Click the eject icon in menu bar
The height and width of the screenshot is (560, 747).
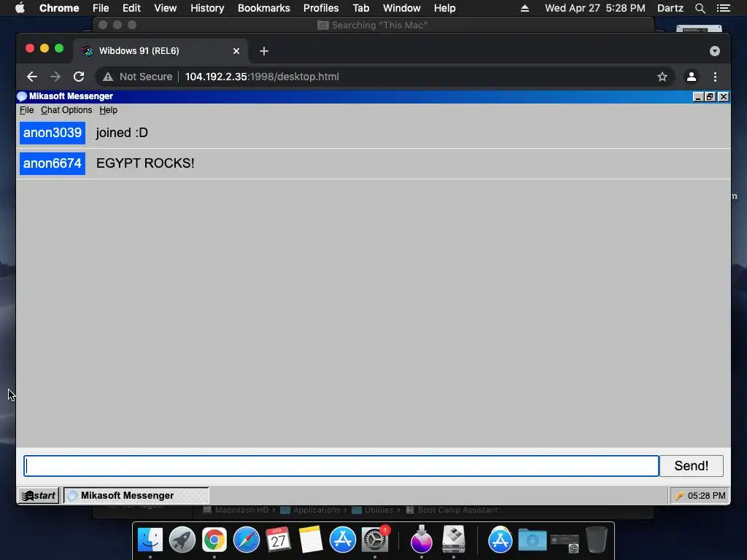[x=525, y=8]
